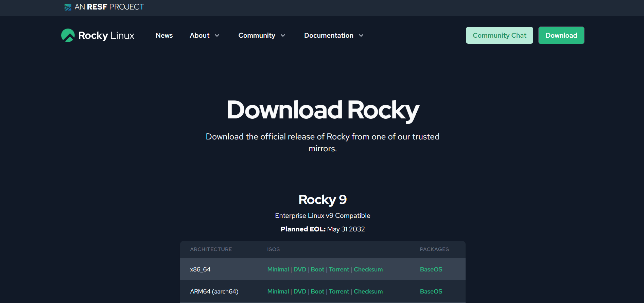
Task: Open x86_64 Checksum link
Action: pyautogui.click(x=368, y=269)
